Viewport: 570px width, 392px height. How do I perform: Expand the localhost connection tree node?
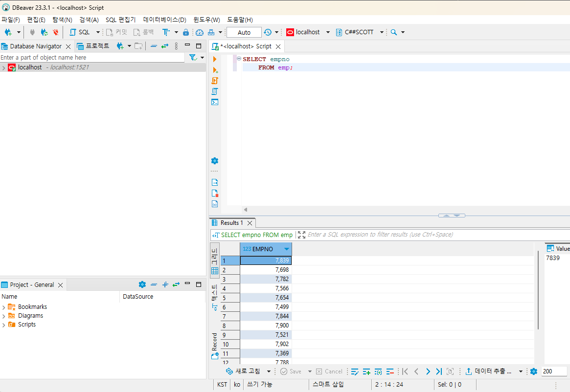point(3,68)
